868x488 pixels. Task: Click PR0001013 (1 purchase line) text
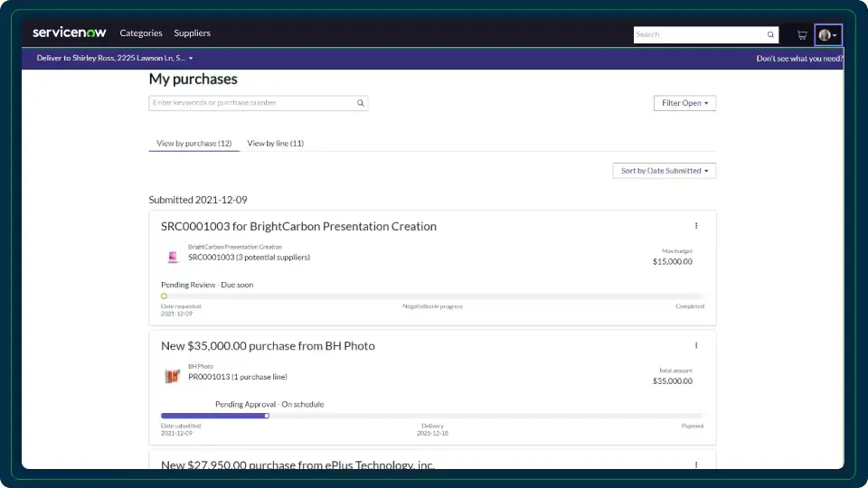[238, 377]
